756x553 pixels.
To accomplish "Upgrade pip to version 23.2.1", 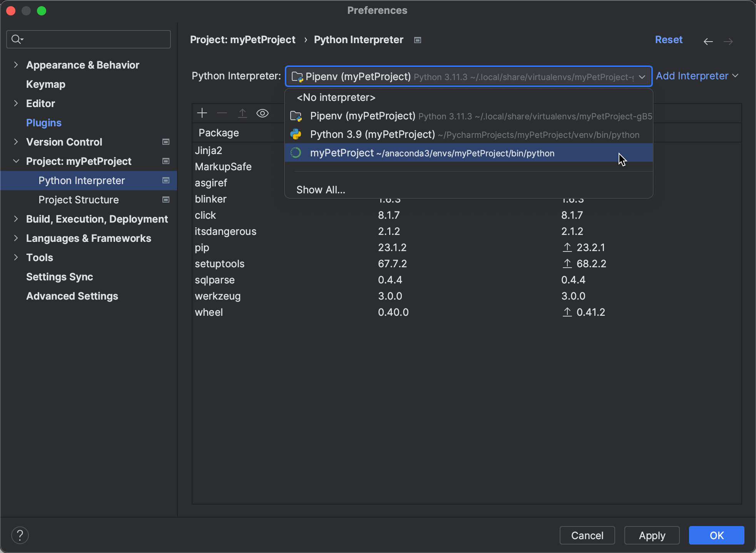I will pos(568,247).
